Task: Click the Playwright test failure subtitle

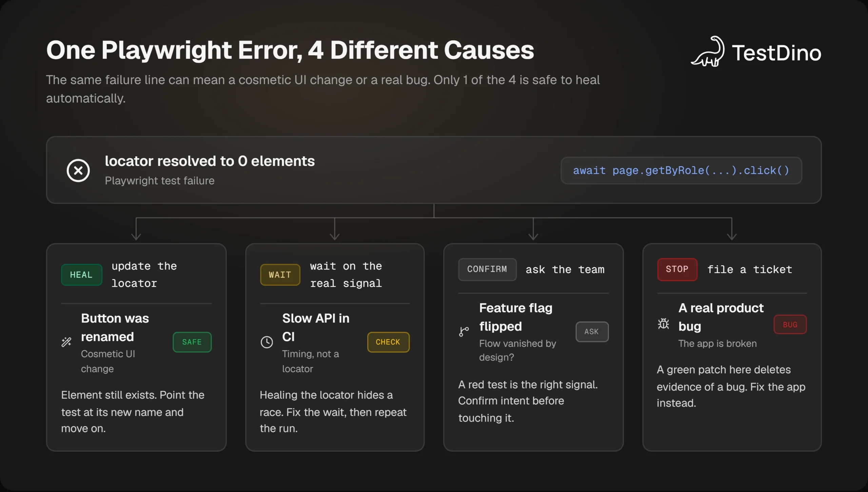Action: coord(160,181)
